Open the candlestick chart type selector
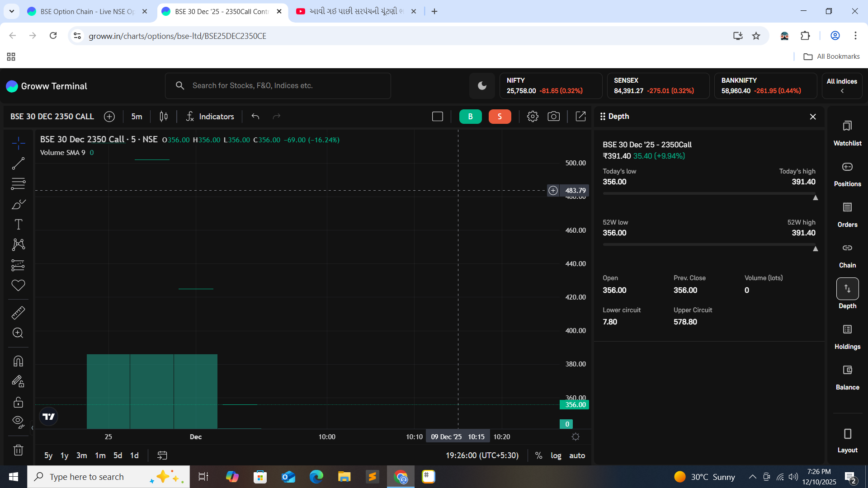 (164, 117)
